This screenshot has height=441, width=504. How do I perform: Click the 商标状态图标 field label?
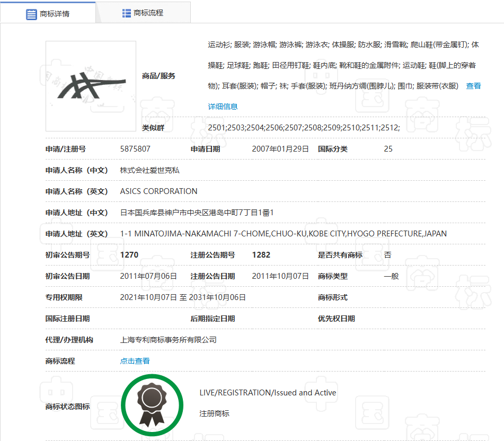[67, 407]
